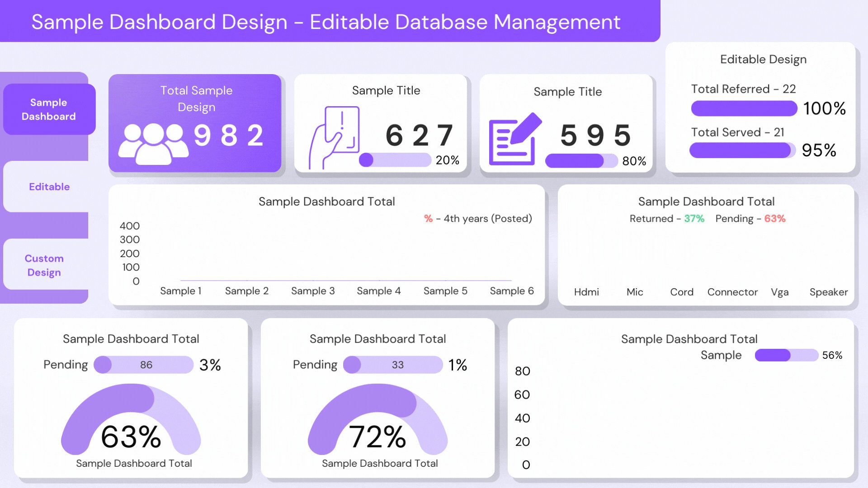Click the red percent symbol above the bar chart
Image resolution: width=868 pixels, height=488 pixels.
pos(428,219)
